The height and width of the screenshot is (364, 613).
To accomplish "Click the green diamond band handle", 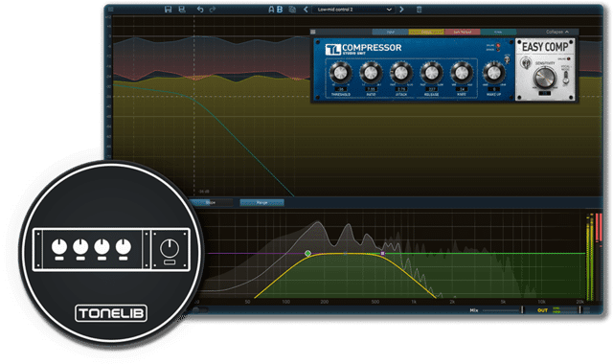I will (308, 253).
